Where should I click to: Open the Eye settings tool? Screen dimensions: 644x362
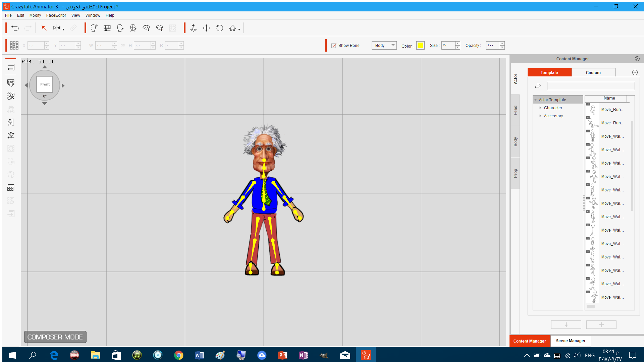tap(146, 28)
